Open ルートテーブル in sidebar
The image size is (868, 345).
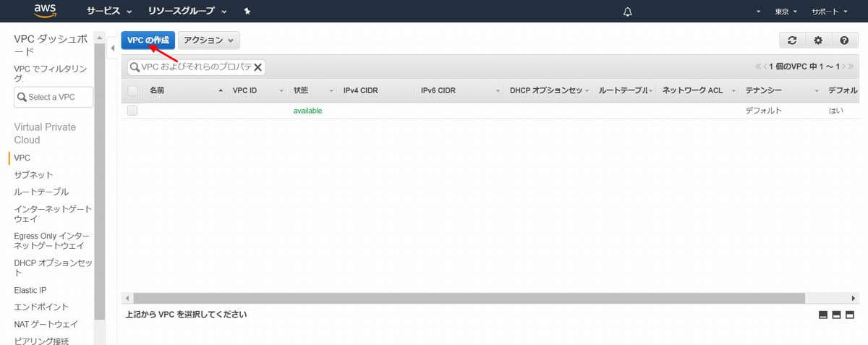[41, 192]
